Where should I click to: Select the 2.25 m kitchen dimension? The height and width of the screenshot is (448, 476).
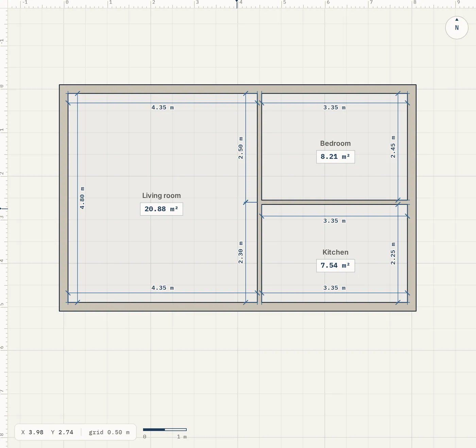(x=393, y=253)
